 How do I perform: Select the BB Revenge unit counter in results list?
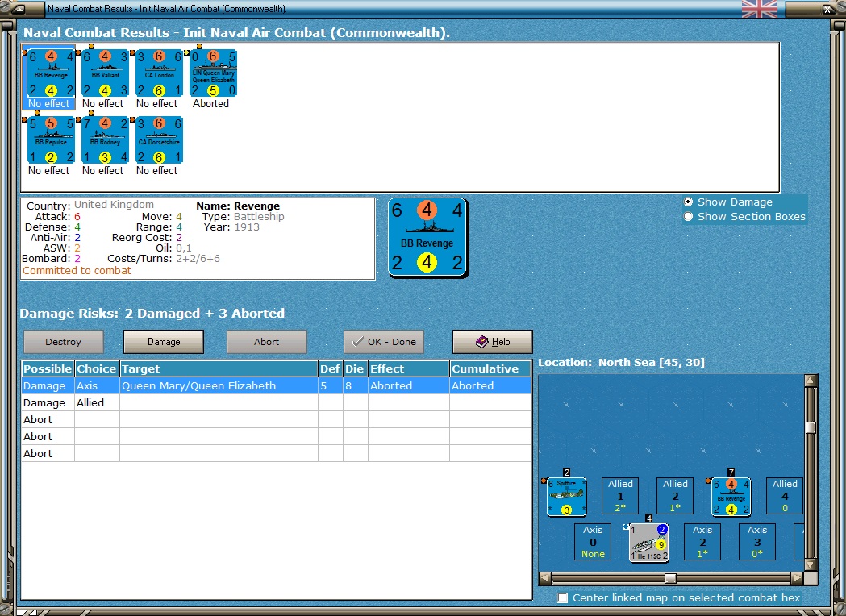click(x=52, y=73)
